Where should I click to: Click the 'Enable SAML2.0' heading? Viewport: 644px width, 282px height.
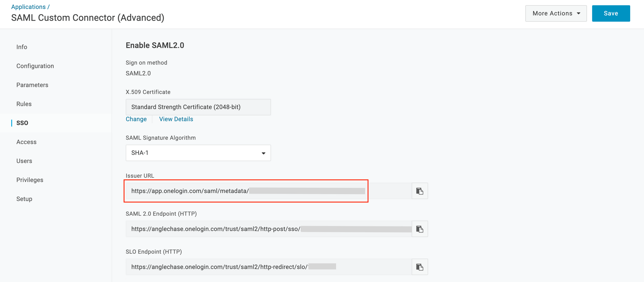(155, 45)
